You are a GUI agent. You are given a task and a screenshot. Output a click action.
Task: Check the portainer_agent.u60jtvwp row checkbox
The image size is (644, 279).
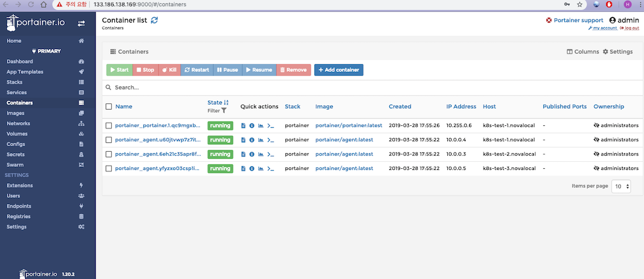(x=109, y=140)
